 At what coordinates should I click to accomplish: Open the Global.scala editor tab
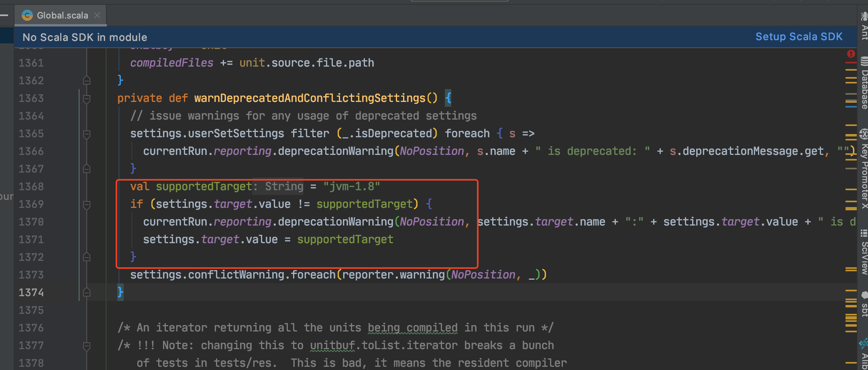[60, 15]
